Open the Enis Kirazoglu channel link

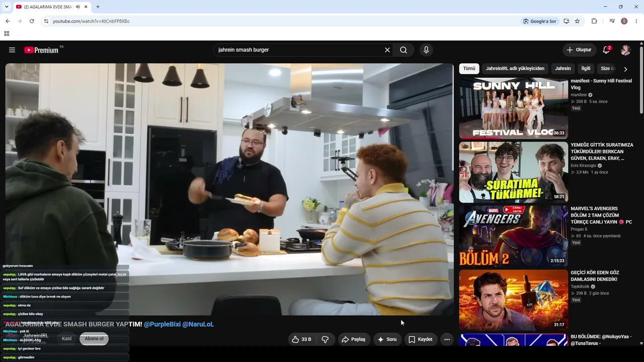point(583,165)
